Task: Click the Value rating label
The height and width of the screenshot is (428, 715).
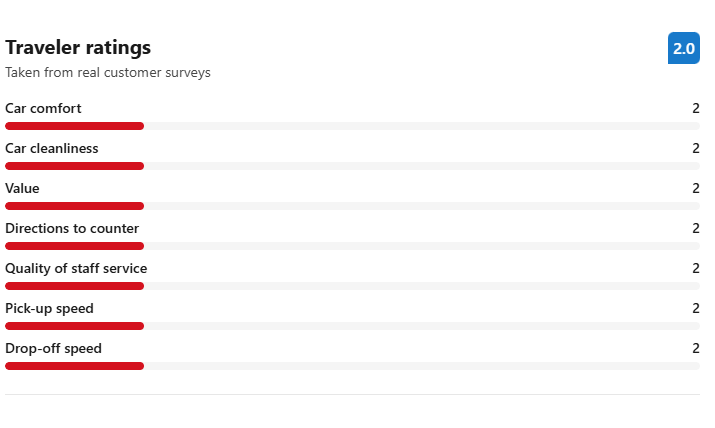Action: coord(22,188)
